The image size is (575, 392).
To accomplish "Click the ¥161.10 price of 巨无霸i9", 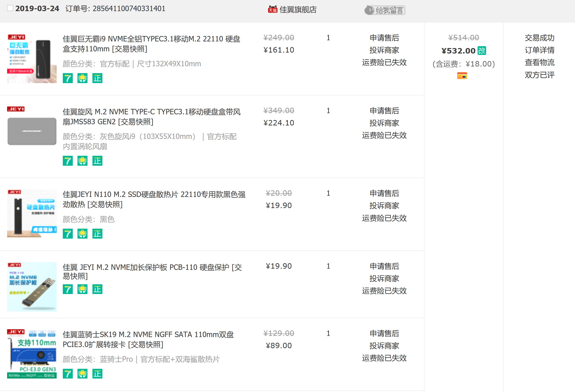I will [x=279, y=50].
